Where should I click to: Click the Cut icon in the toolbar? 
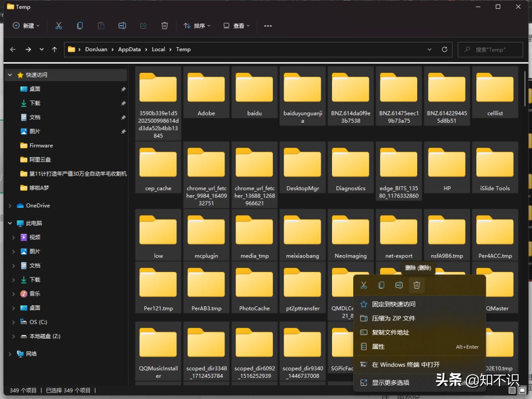58,25
